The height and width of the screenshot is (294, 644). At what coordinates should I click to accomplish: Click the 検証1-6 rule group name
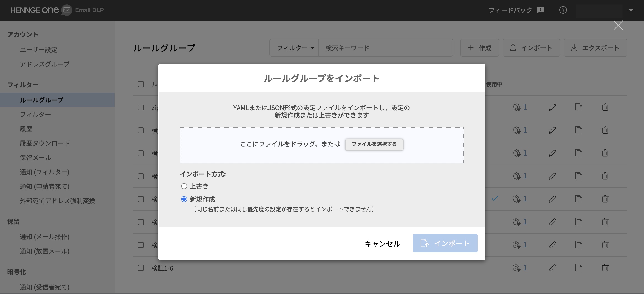tap(162, 268)
